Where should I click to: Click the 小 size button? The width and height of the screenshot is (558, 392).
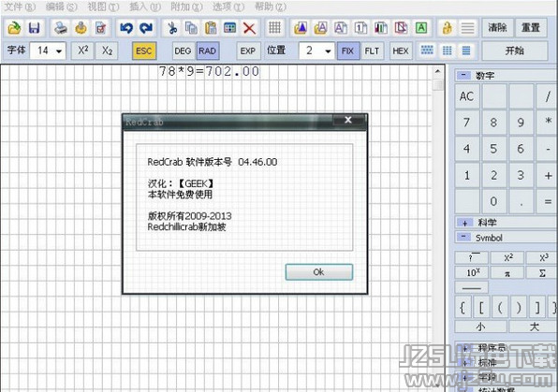480,327
